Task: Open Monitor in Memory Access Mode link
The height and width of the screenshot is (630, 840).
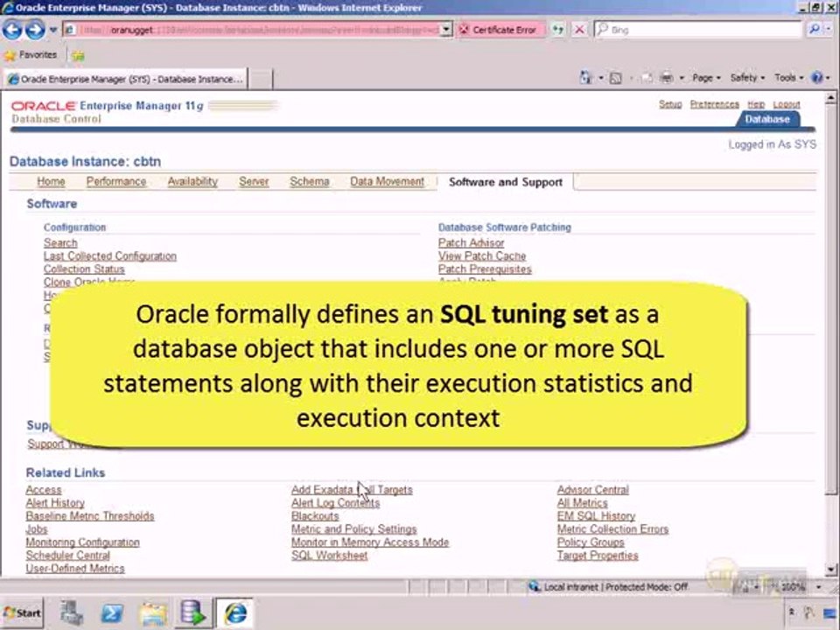Action: click(x=370, y=542)
